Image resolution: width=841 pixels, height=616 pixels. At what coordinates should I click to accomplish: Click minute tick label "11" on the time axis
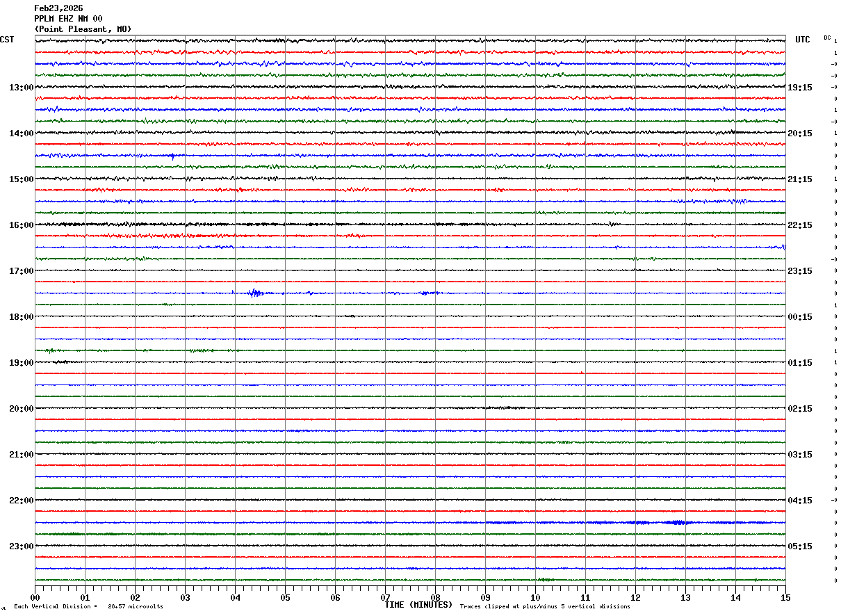click(586, 597)
